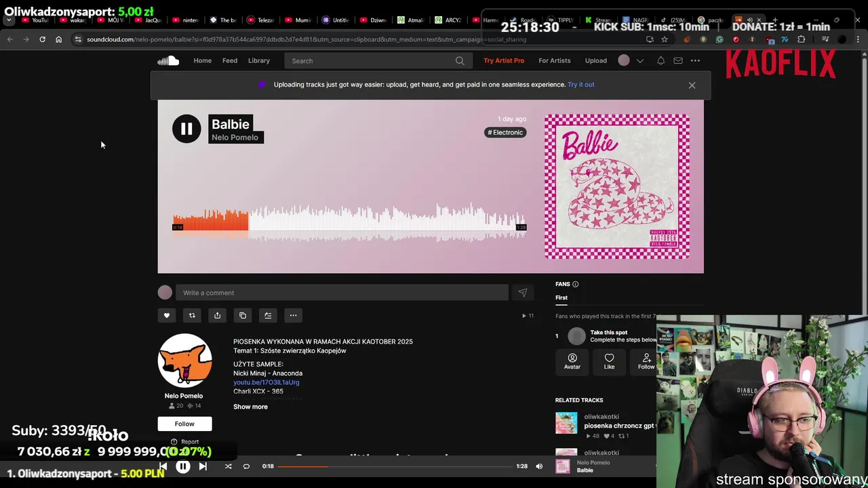Repost the Balbie track
Image resolution: width=868 pixels, height=488 pixels.
click(192, 315)
